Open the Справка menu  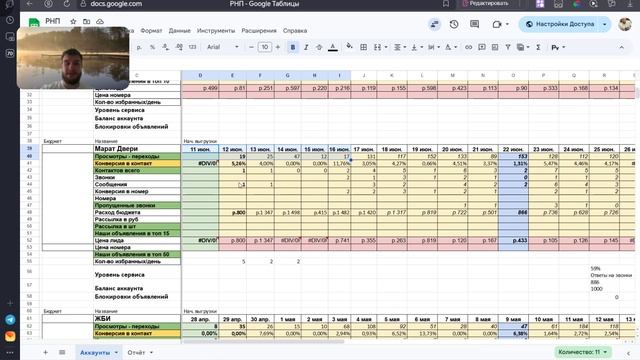click(295, 31)
